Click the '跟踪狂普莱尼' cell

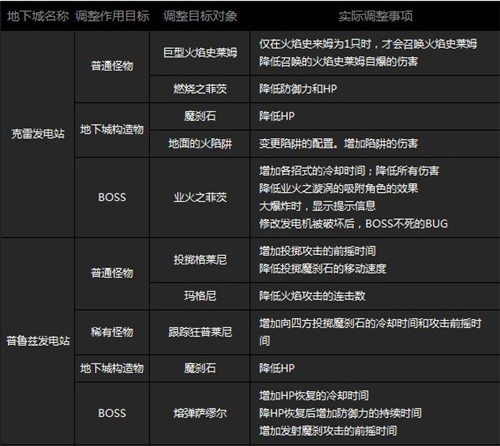200,332
